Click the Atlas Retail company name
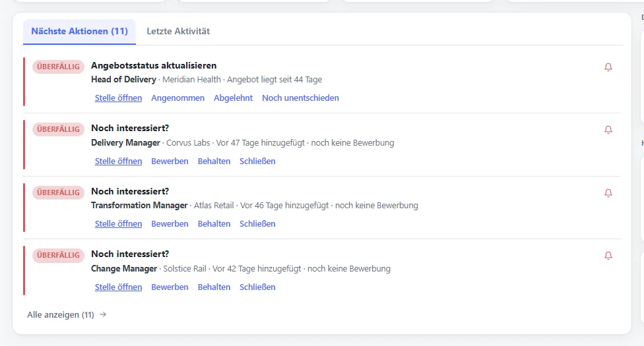 (x=214, y=206)
